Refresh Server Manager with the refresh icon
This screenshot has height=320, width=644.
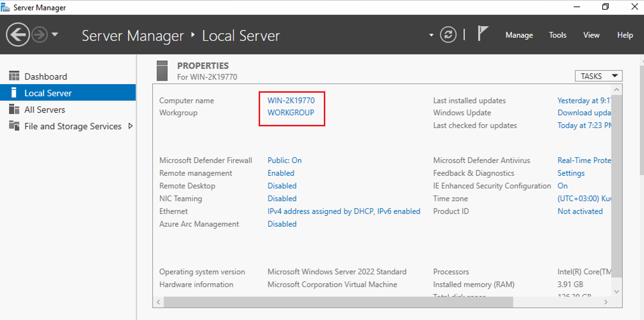[x=449, y=34]
